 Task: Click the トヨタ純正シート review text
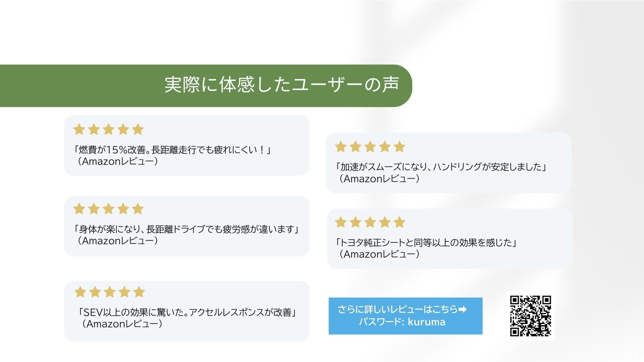(426, 242)
